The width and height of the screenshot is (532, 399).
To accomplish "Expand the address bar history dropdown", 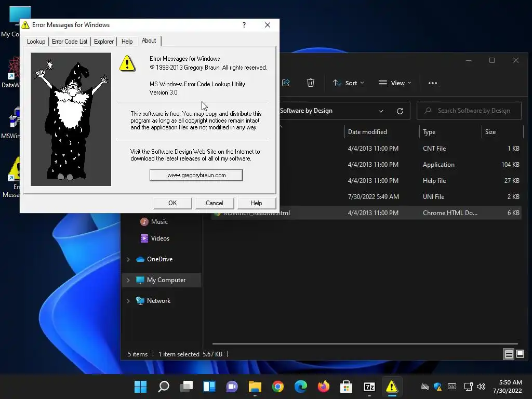I will coord(381,111).
